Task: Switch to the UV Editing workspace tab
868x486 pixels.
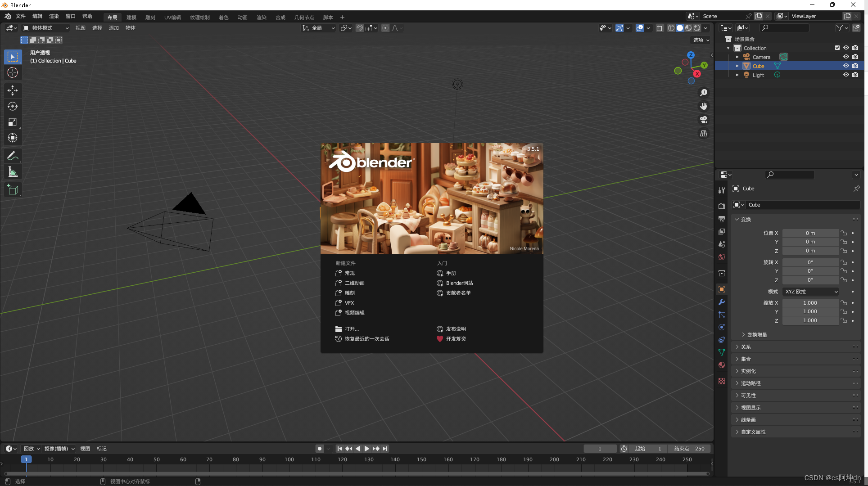Action: click(x=172, y=18)
